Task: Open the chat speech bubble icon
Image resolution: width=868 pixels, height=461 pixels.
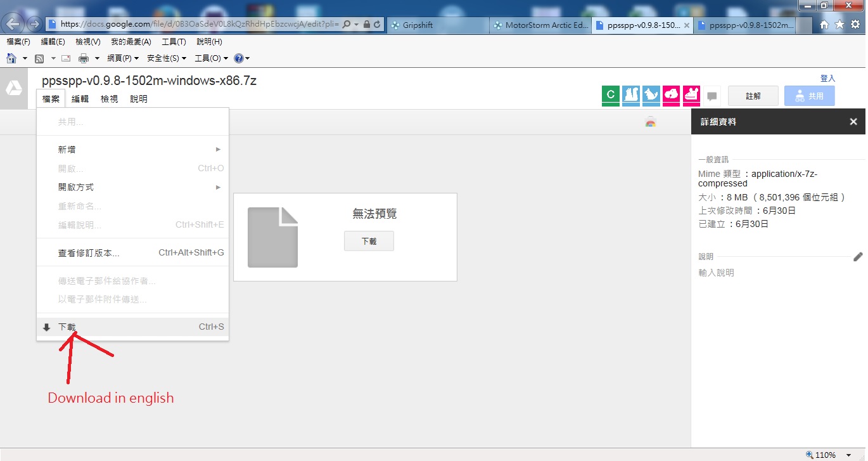Action: coord(712,96)
